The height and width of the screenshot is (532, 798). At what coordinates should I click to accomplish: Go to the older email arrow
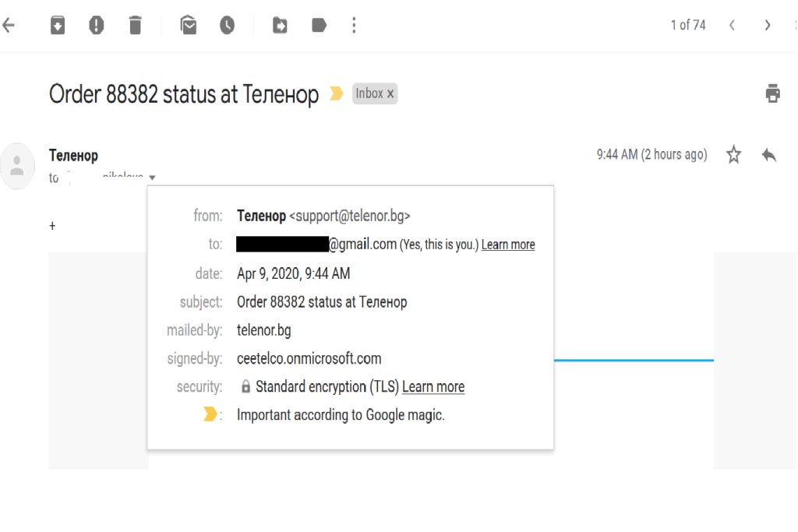[768, 25]
